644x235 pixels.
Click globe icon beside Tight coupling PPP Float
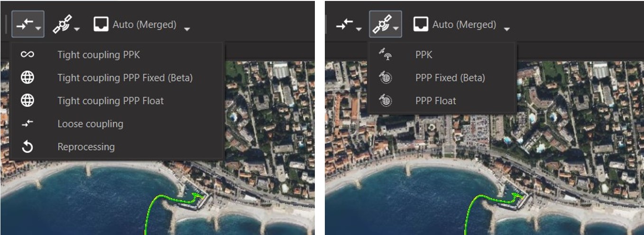pos(28,100)
